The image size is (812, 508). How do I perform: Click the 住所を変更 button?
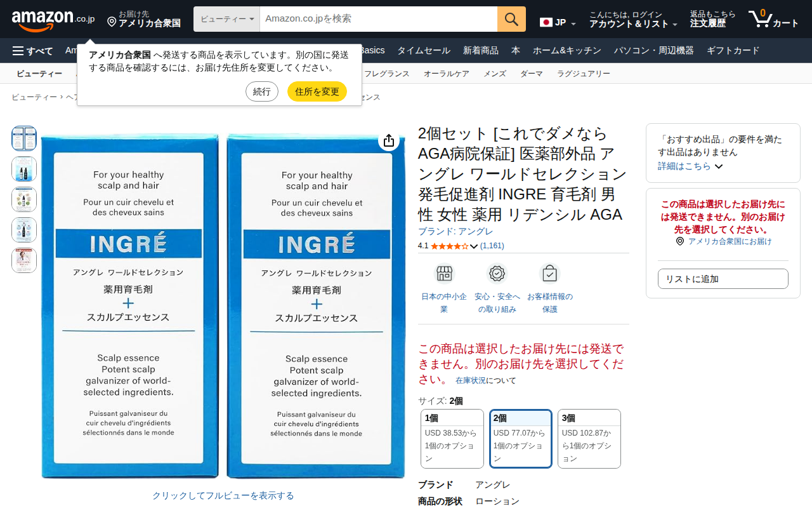pyautogui.click(x=317, y=91)
